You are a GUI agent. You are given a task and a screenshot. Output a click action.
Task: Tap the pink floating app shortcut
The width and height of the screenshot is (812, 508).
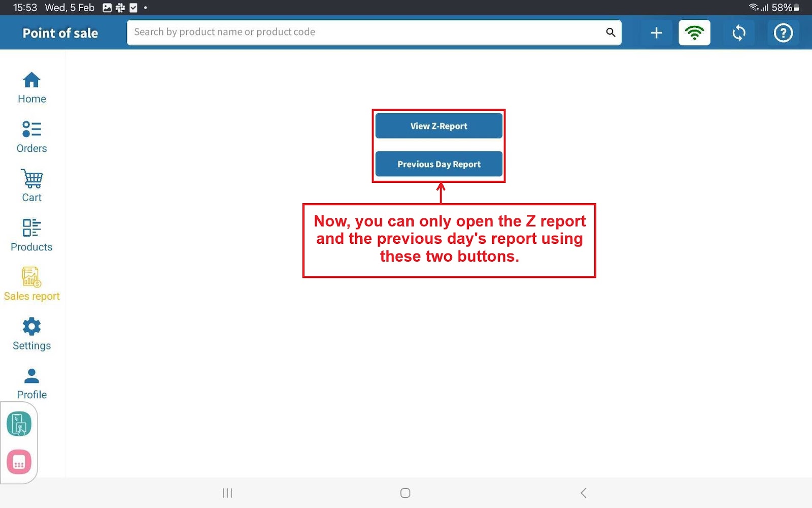pos(19,462)
